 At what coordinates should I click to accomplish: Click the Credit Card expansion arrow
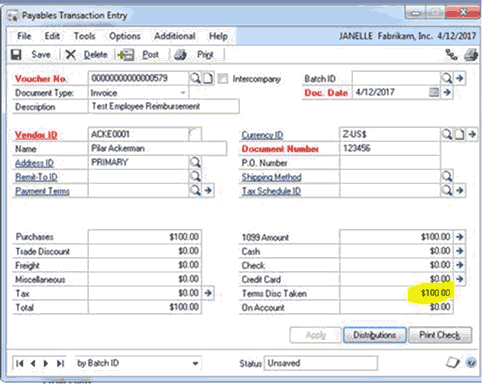pyautogui.click(x=460, y=279)
